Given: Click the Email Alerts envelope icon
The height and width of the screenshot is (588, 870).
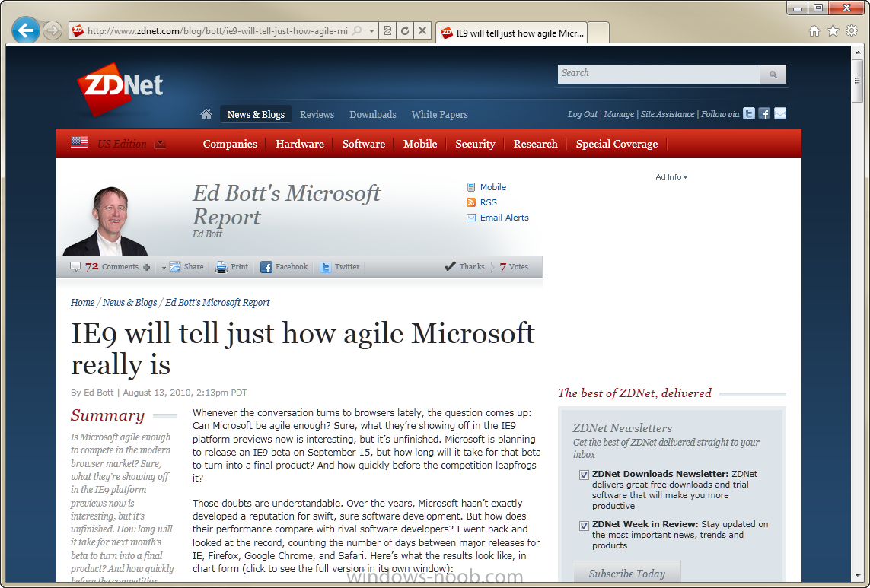Looking at the screenshot, I should tap(471, 218).
